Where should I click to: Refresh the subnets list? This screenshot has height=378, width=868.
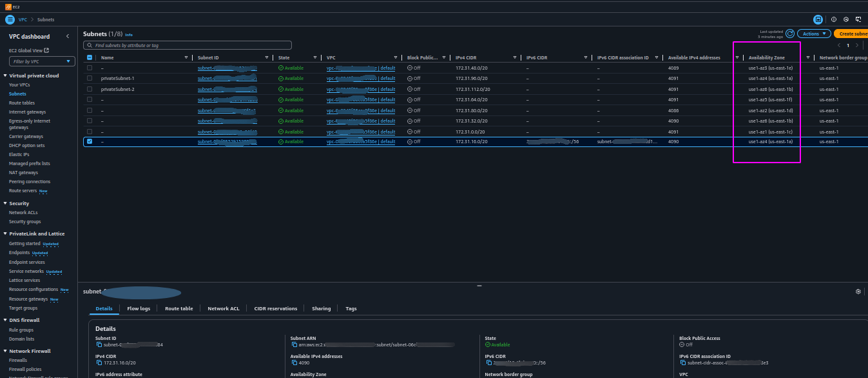(x=789, y=34)
